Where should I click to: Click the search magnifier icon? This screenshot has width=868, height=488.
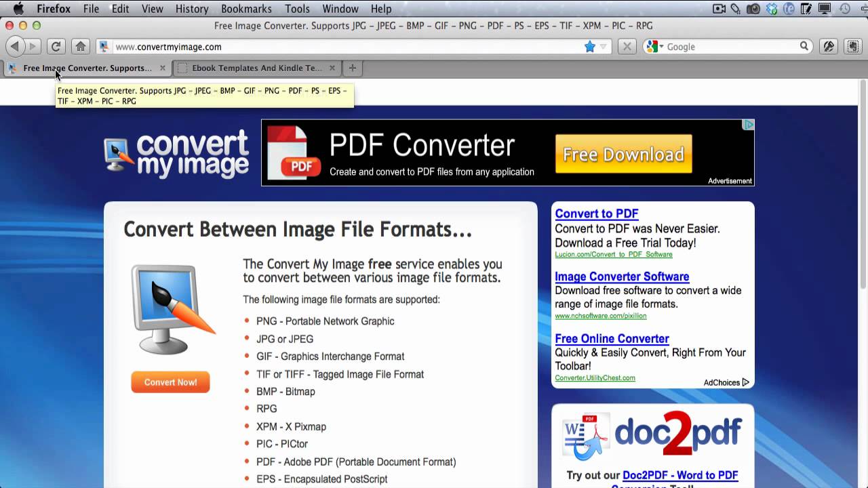pos(804,46)
